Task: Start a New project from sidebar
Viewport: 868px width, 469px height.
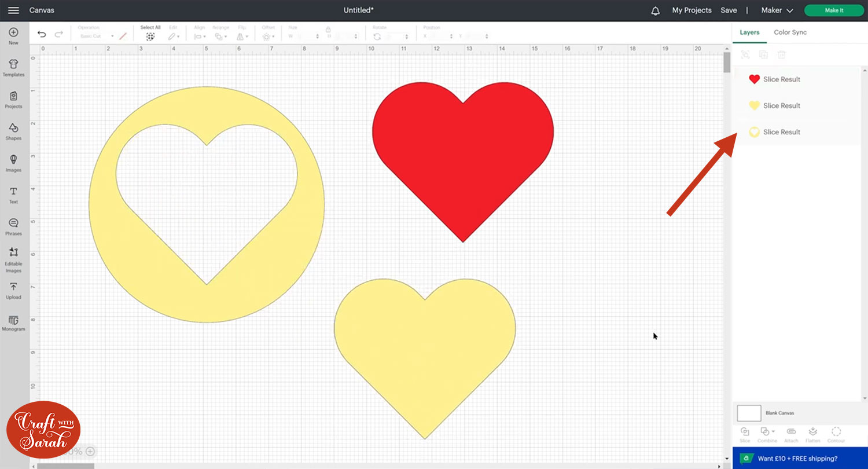Action: (13, 36)
